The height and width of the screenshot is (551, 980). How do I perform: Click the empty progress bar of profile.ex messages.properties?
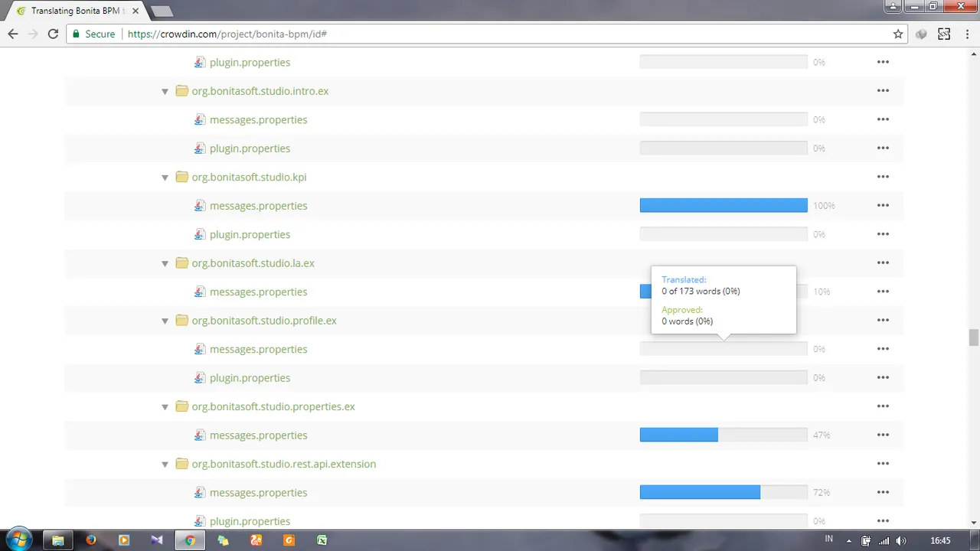pos(724,349)
